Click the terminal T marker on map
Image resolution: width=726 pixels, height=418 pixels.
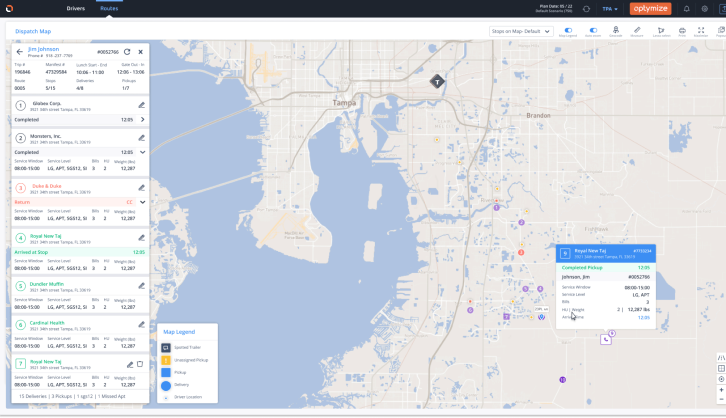pyautogui.click(x=437, y=82)
